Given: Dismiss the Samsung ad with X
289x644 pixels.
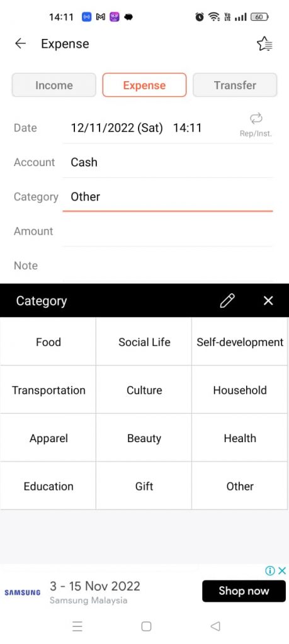Looking at the screenshot, I should 282,570.
